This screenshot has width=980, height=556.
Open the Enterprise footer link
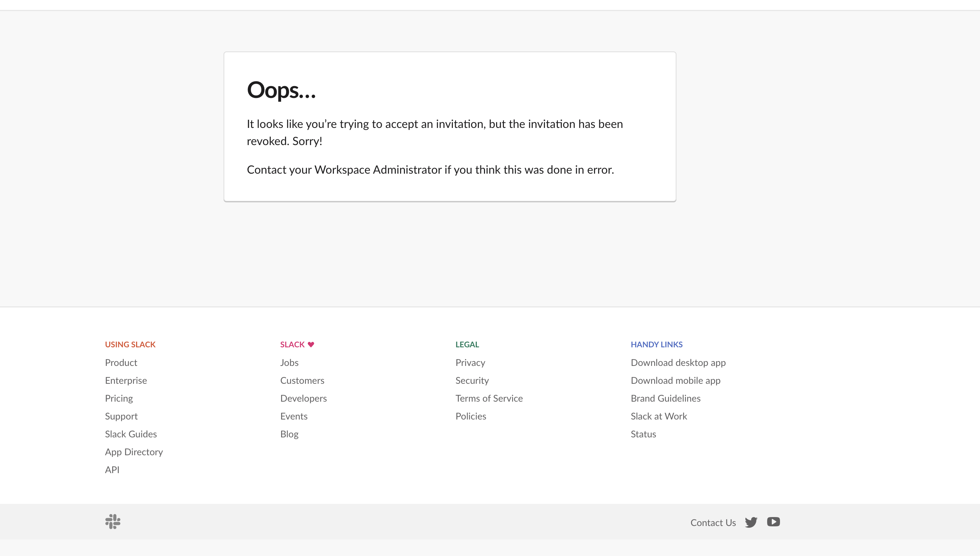(x=126, y=380)
